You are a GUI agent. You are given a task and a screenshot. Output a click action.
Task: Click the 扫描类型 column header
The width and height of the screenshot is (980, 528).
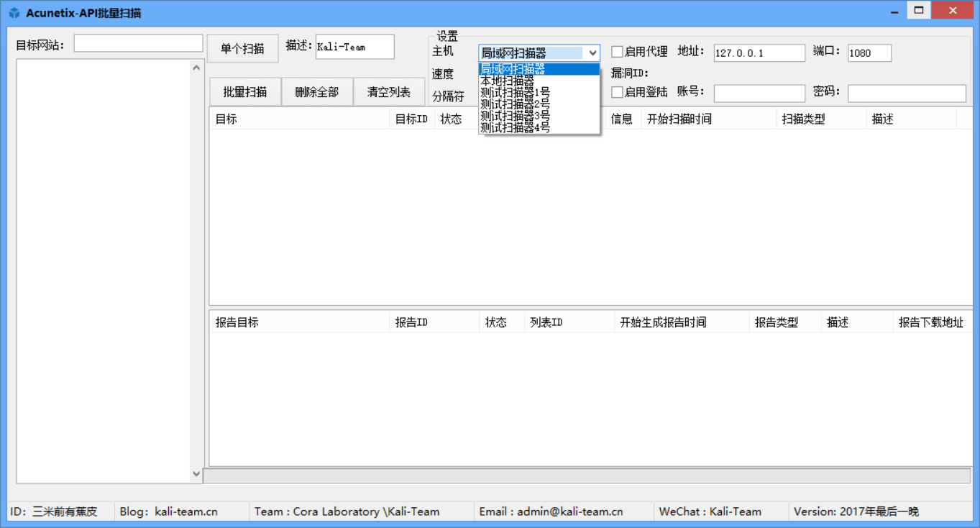point(822,119)
